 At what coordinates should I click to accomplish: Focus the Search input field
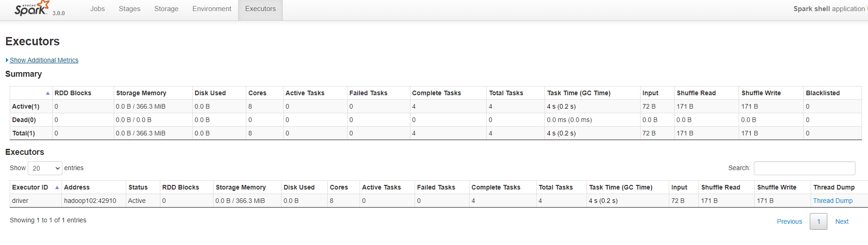804,168
